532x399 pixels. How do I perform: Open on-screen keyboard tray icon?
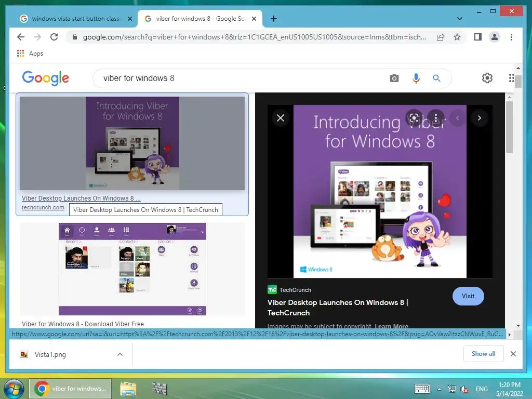pos(422,389)
